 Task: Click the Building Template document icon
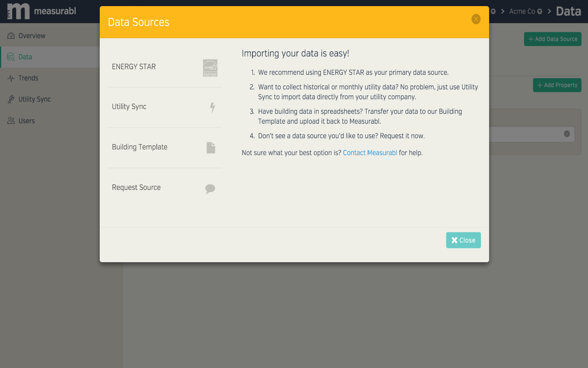(211, 148)
